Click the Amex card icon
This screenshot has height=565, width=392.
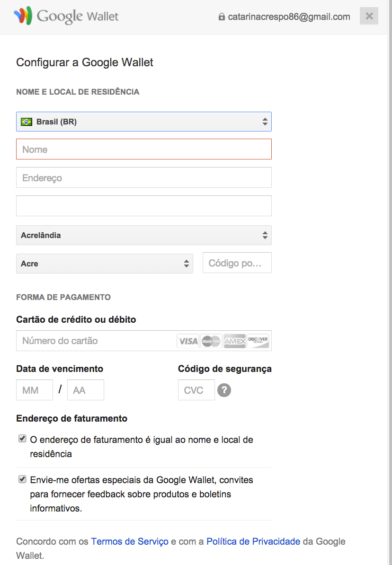[234, 341]
